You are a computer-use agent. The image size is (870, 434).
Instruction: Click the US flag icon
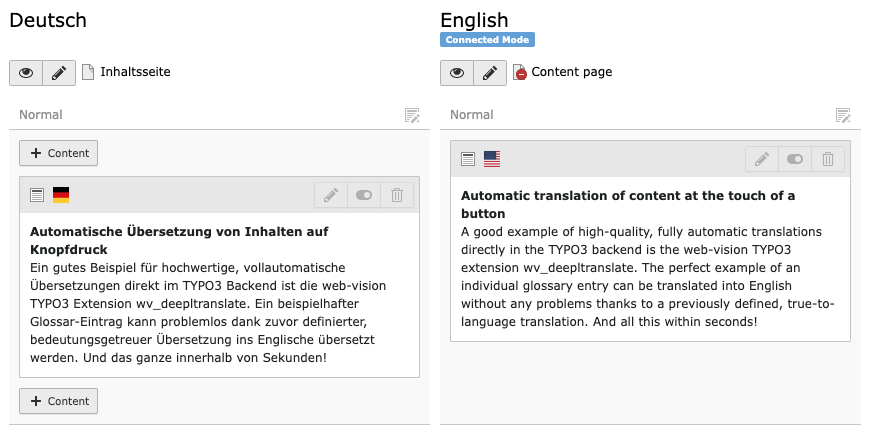492,159
